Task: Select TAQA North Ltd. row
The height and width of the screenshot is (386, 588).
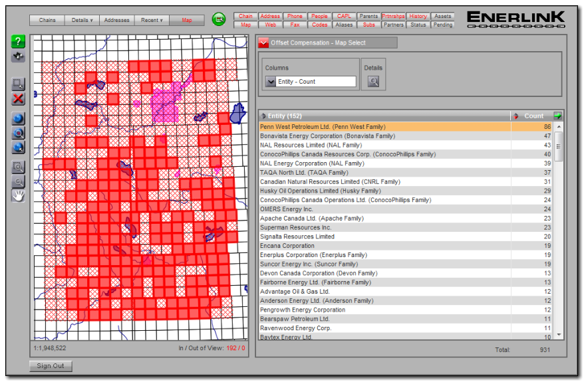Action: tap(406, 173)
